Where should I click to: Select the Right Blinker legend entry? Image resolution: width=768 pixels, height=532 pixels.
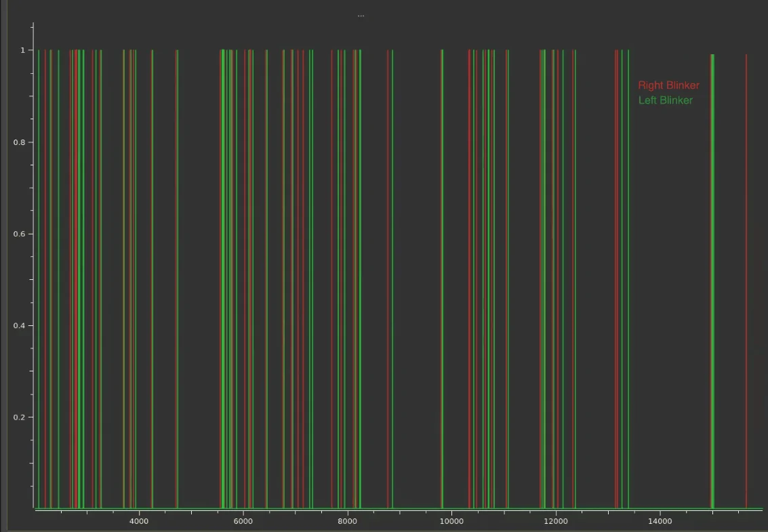click(668, 85)
